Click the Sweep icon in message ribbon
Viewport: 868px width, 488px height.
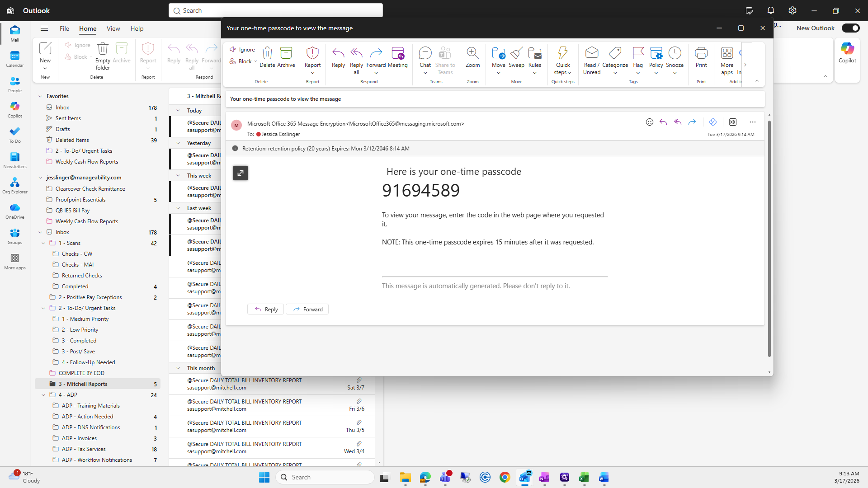[x=516, y=54]
